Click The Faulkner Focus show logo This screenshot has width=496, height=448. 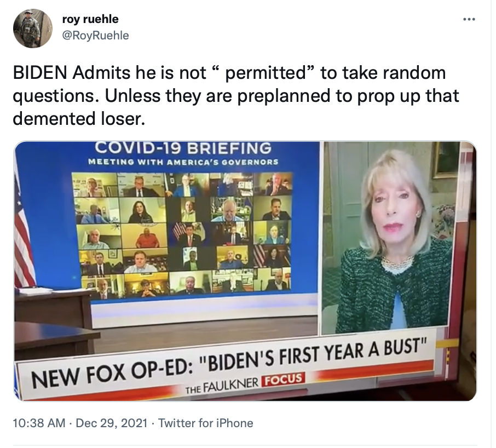245,383
